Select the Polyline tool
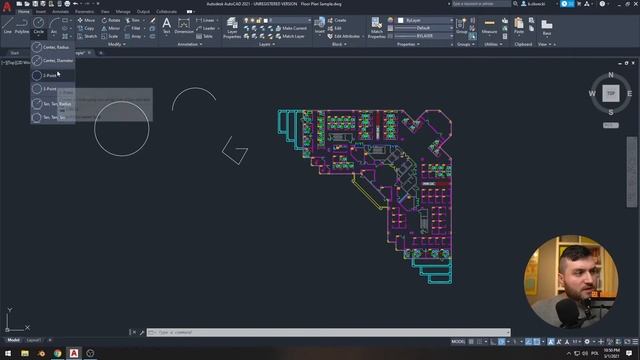Viewport: 640px width, 360px height. [x=22, y=25]
